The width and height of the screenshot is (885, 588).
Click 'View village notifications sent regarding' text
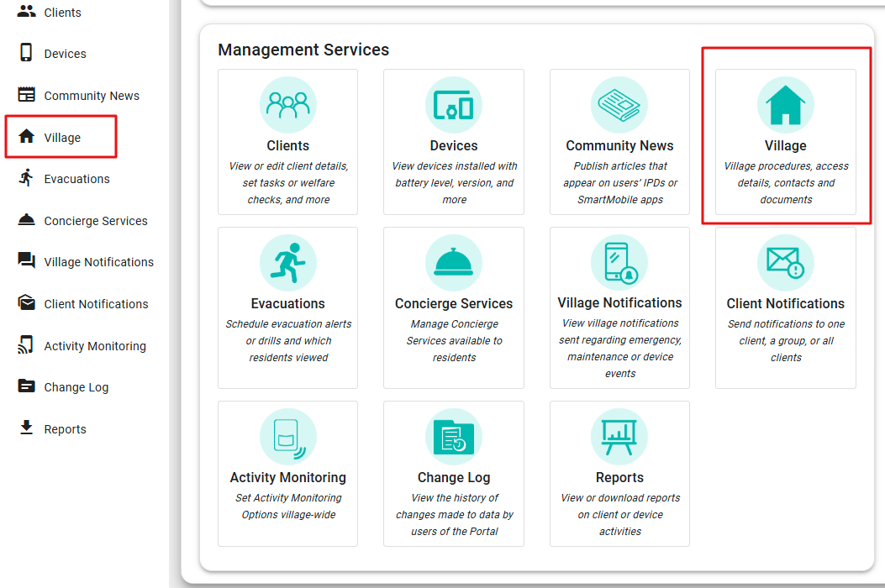click(619, 348)
